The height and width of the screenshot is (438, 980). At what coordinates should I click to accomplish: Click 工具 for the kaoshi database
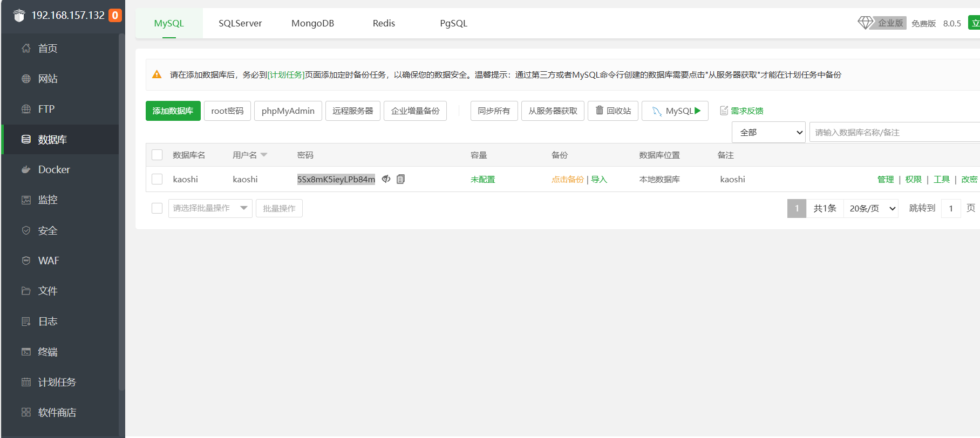(x=942, y=179)
